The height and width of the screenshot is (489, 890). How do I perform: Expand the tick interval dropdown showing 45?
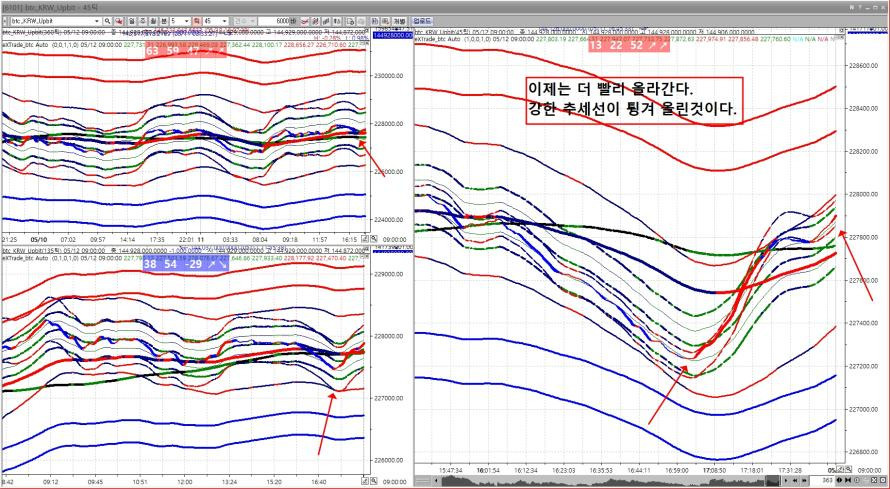pyautogui.click(x=224, y=21)
